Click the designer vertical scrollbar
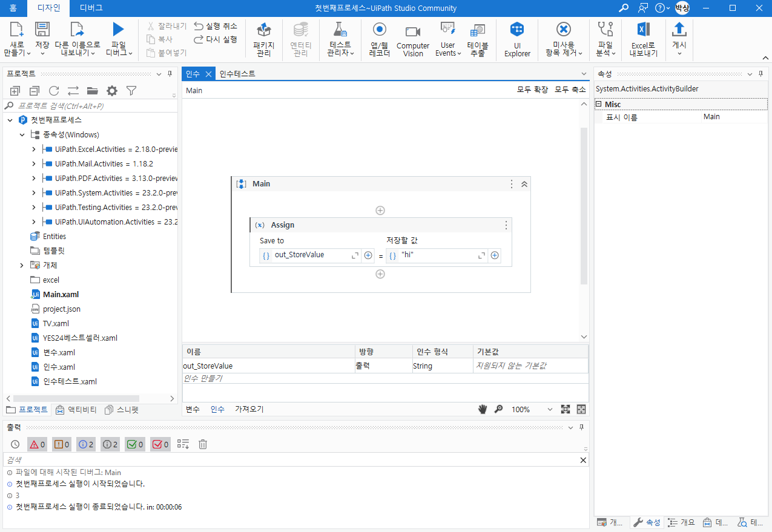The image size is (772, 532). 584,206
